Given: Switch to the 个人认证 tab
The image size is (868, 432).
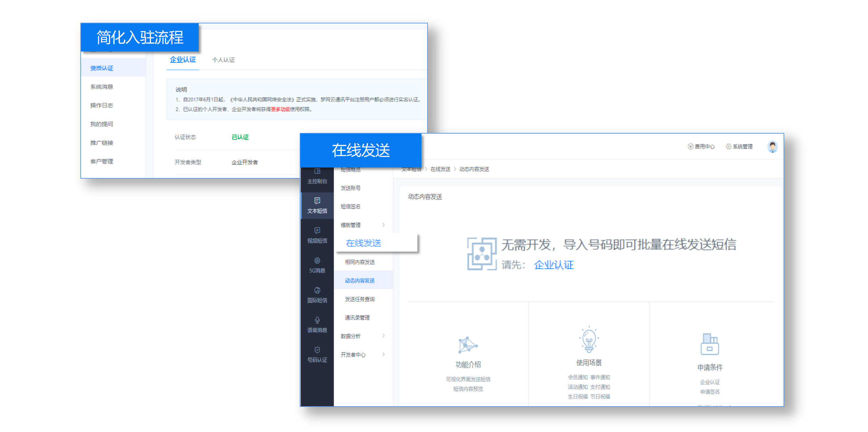Looking at the screenshot, I should [223, 60].
